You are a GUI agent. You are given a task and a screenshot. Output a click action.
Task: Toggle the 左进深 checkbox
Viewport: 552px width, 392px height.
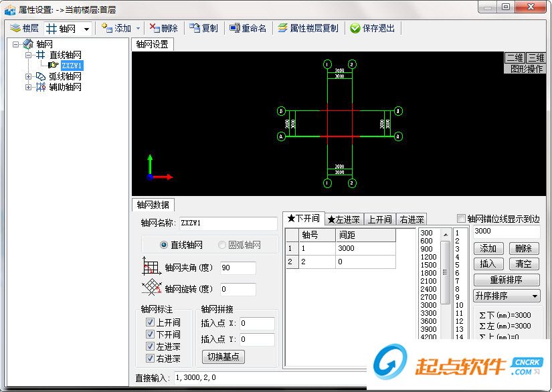(150, 347)
